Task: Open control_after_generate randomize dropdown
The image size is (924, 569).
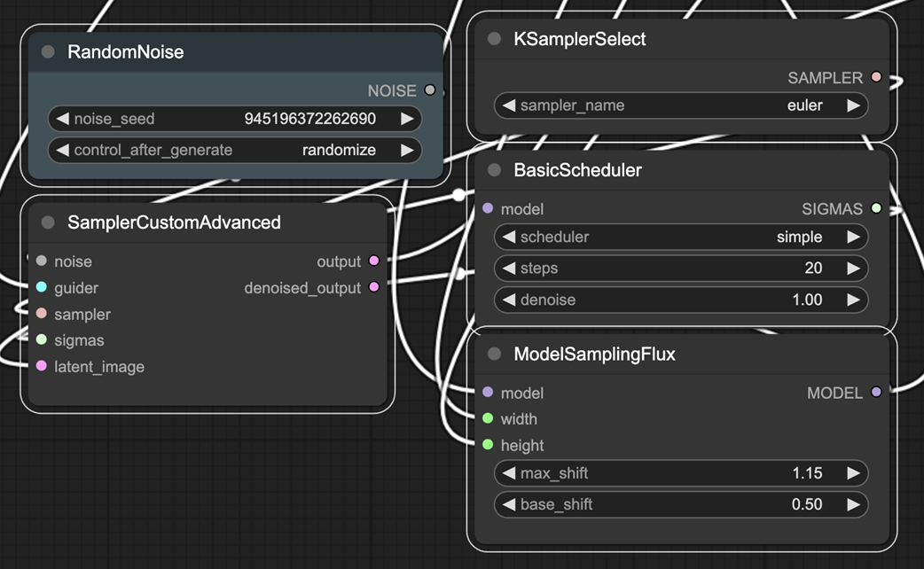Action: point(234,151)
